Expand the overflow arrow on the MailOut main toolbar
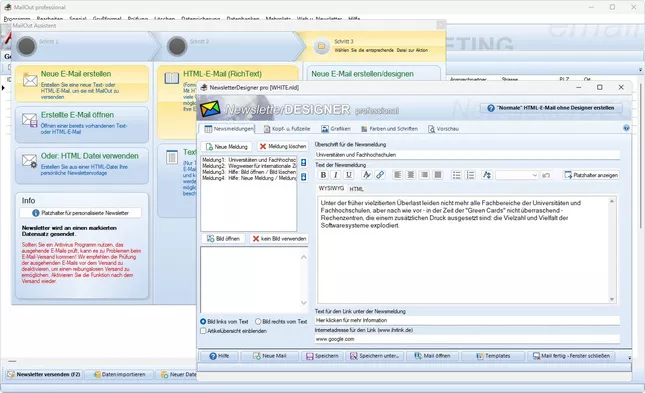The width and height of the screenshot is (645, 393). 641,70
